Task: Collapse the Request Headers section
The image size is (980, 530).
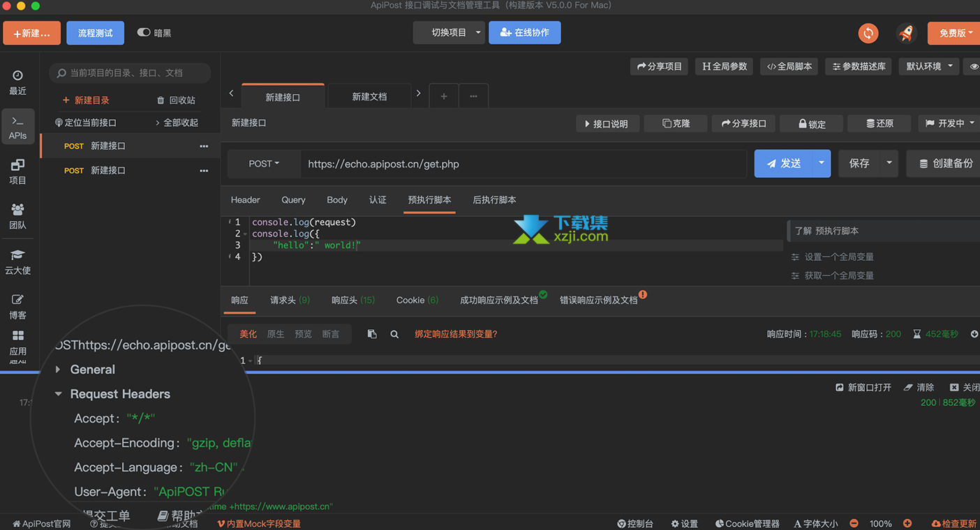Action: coord(58,394)
